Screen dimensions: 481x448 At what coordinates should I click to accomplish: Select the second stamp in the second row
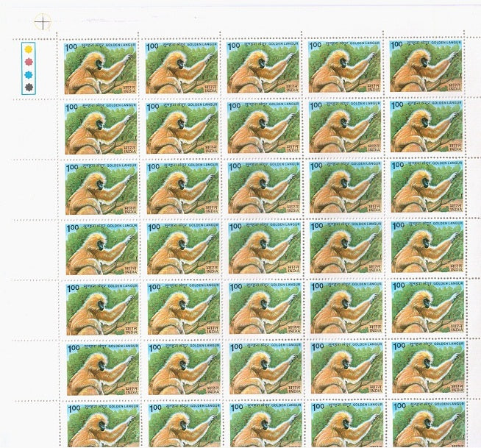coord(182,127)
